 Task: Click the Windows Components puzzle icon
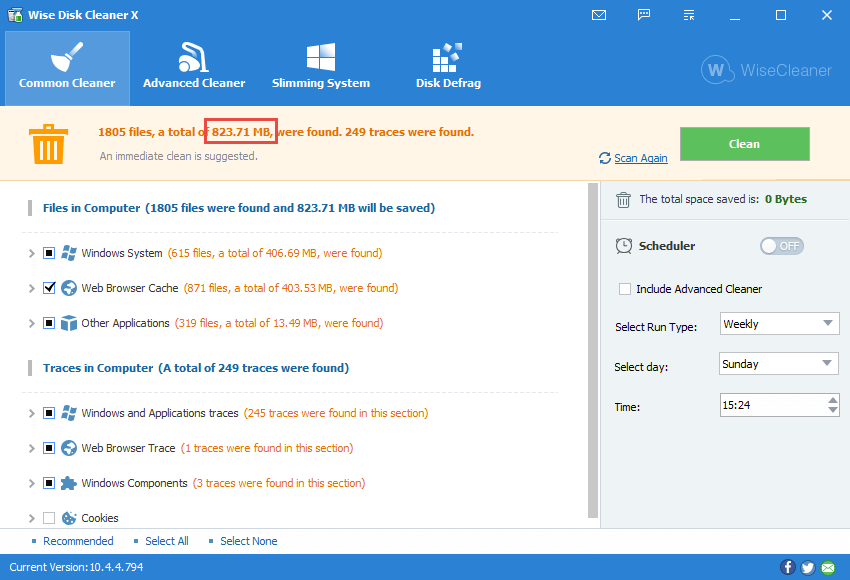[69, 483]
